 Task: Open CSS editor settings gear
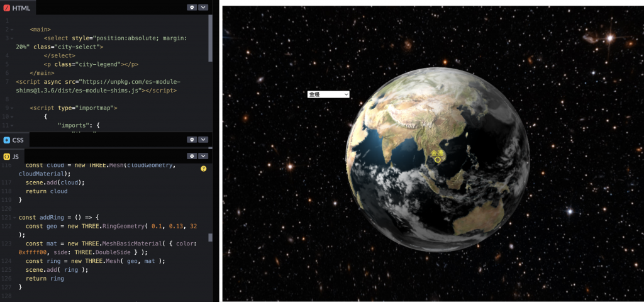[192, 140]
